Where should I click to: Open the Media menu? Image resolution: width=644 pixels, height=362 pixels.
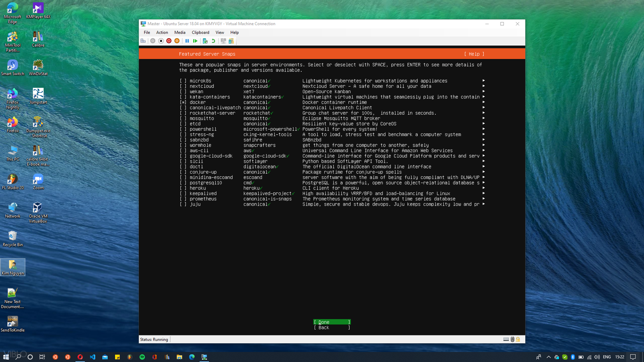tap(180, 32)
